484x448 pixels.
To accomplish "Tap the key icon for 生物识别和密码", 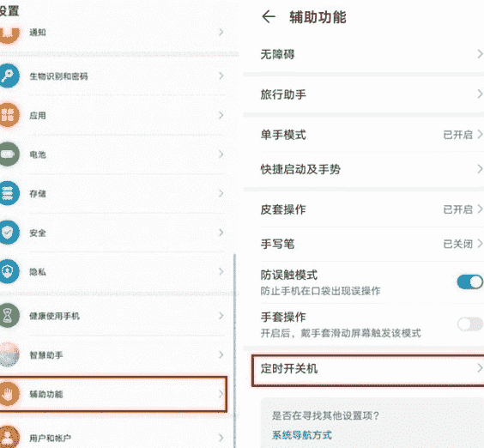I will pyautogui.click(x=9, y=76).
